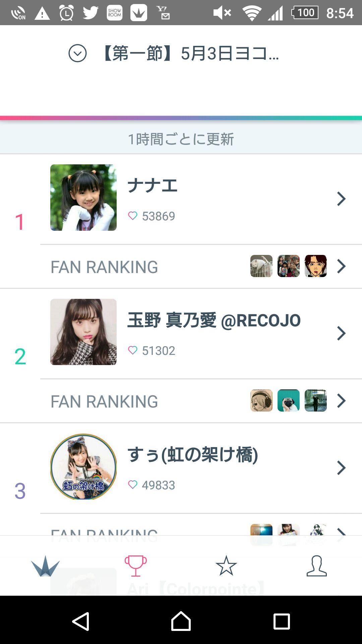The image size is (362, 644).
Task: Expand fan ranking chevron under 玉野 真乃愛
Action: pos(341,400)
